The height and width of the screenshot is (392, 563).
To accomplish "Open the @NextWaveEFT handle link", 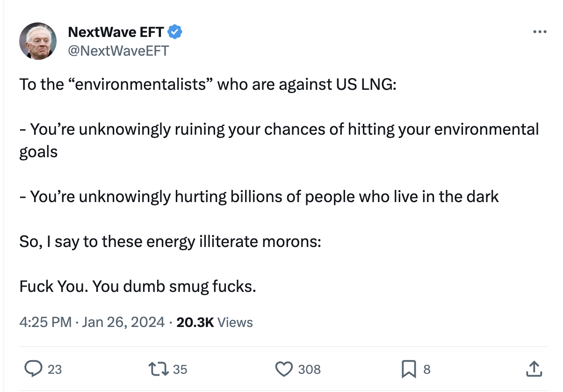I will (x=118, y=50).
